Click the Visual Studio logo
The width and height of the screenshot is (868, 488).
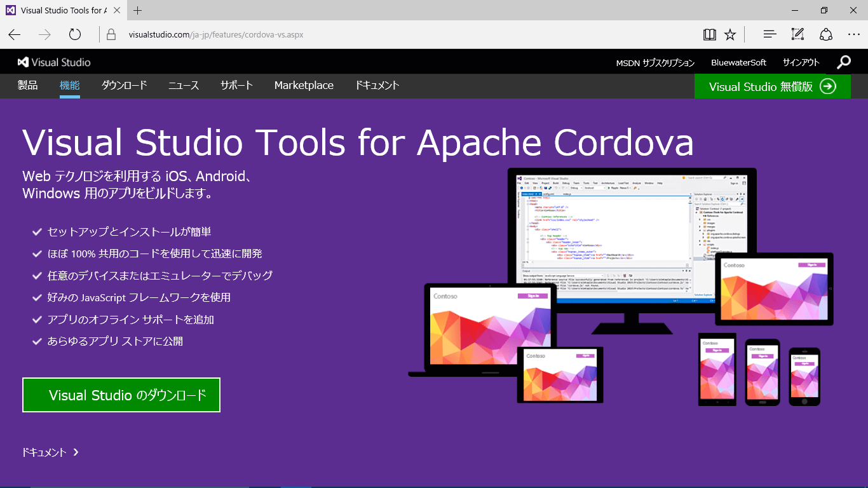coord(54,62)
